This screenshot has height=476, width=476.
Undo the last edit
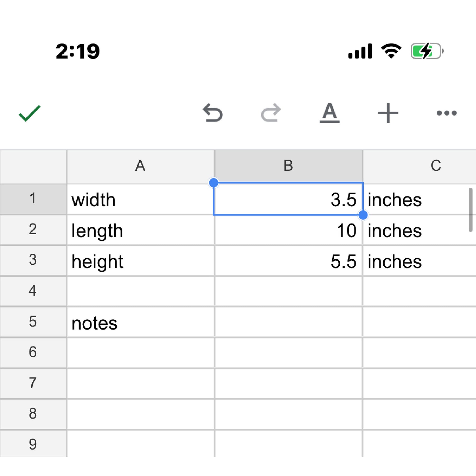[213, 113]
